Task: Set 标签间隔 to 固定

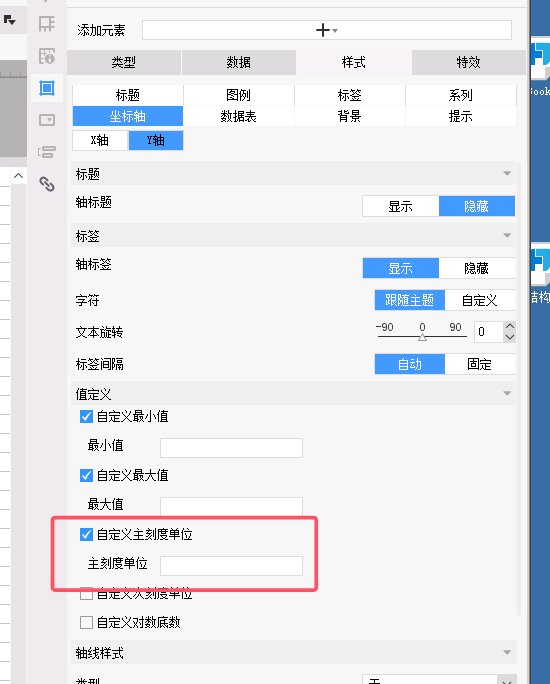Action: tap(480, 364)
